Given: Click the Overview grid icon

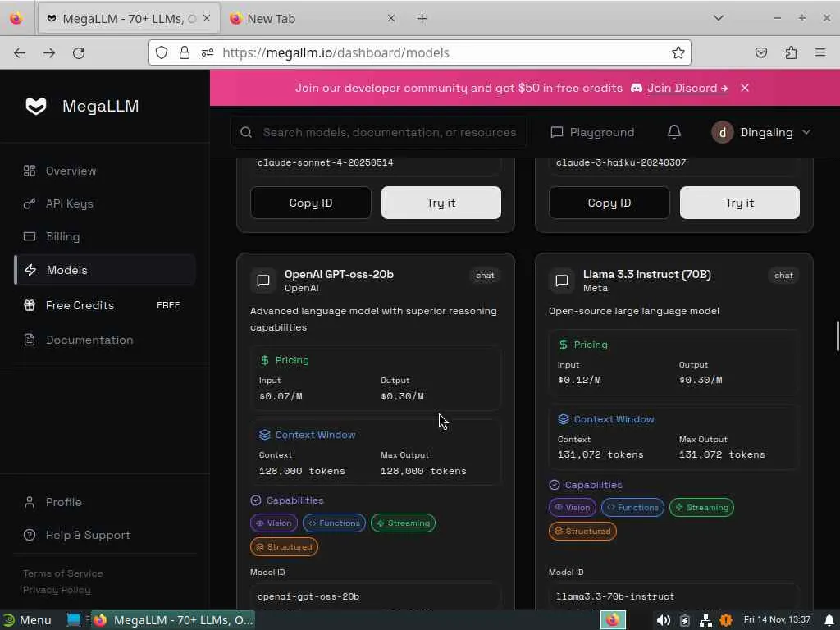Looking at the screenshot, I should pyautogui.click(x=30, y=171).
